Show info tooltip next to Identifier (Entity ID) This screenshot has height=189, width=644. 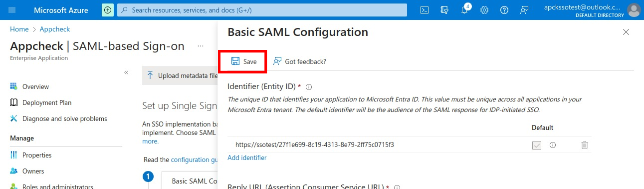pyautogui.click(x=309, y=86)
